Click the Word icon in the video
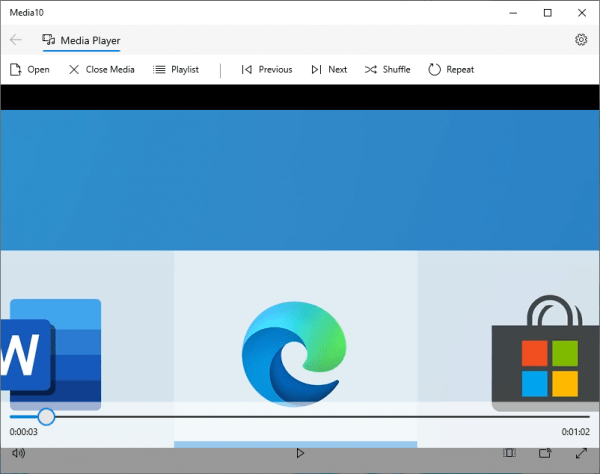Viewport: 600px width, 474px height. (51, 355)
